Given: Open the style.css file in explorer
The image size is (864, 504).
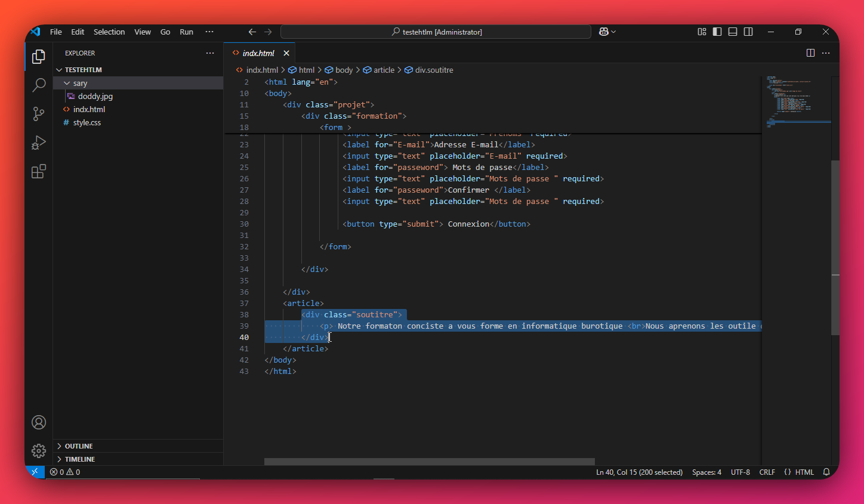Looking at the screenshot, I should click(87, 122).
